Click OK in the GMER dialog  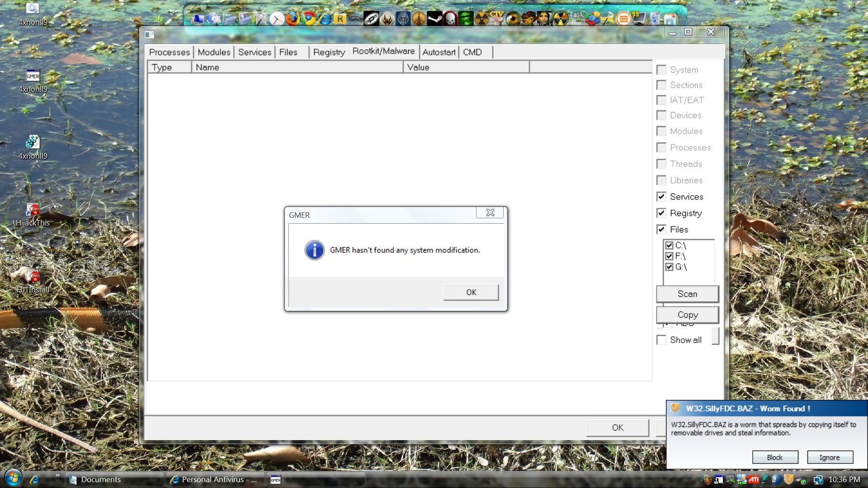pyautogui.click(x=471, y=292)
